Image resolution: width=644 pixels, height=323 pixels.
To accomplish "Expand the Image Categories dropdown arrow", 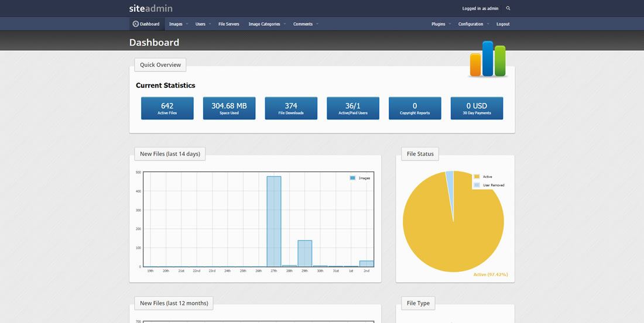I will point(285,24).
